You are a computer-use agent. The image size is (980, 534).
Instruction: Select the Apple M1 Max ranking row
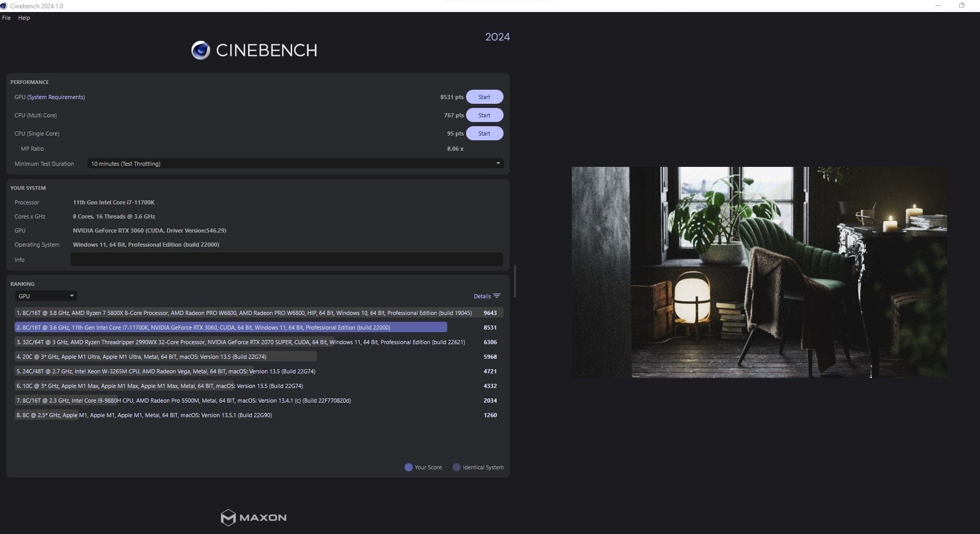pos(259,386)
